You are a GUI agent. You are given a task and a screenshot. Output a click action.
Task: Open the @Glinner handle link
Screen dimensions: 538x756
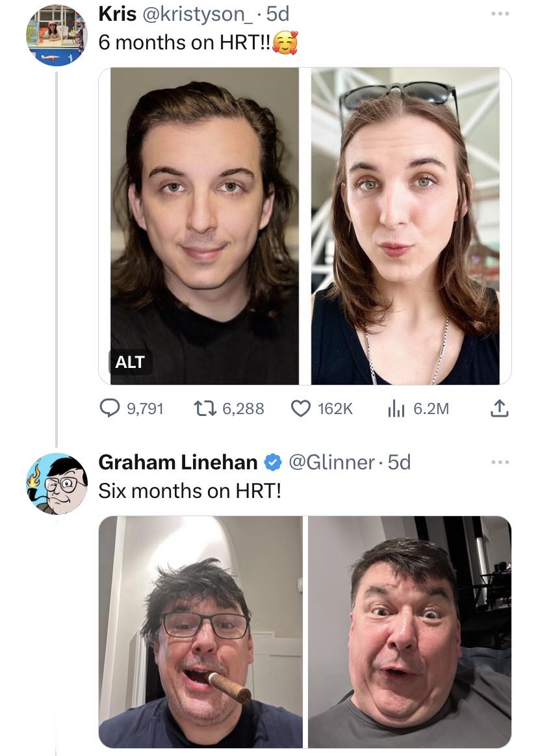[331, 462]
